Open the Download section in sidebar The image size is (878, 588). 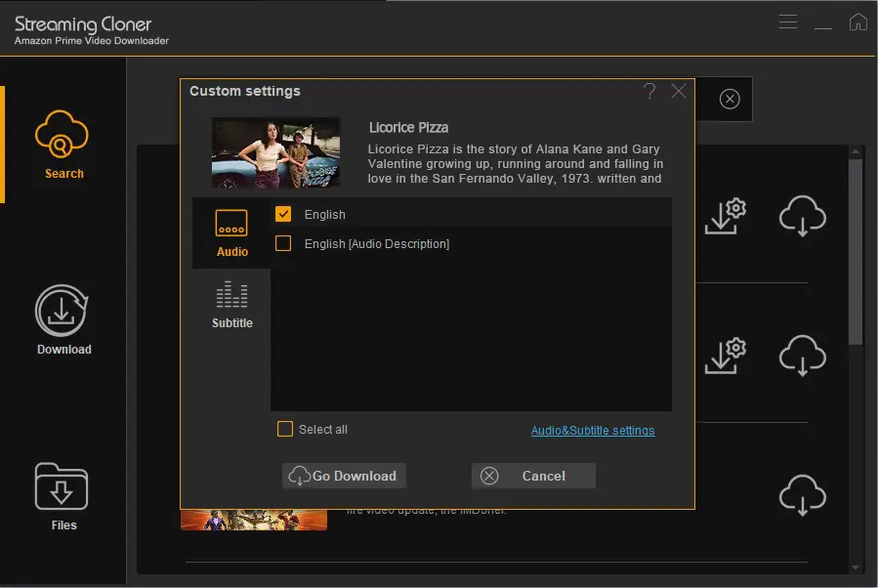point(63,319)
